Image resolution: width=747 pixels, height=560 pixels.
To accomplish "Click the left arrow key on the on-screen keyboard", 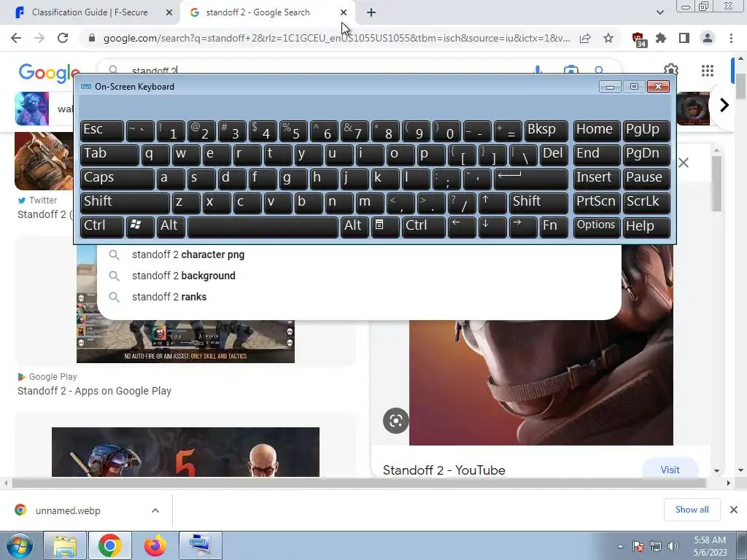I will (x=462, y=226).
